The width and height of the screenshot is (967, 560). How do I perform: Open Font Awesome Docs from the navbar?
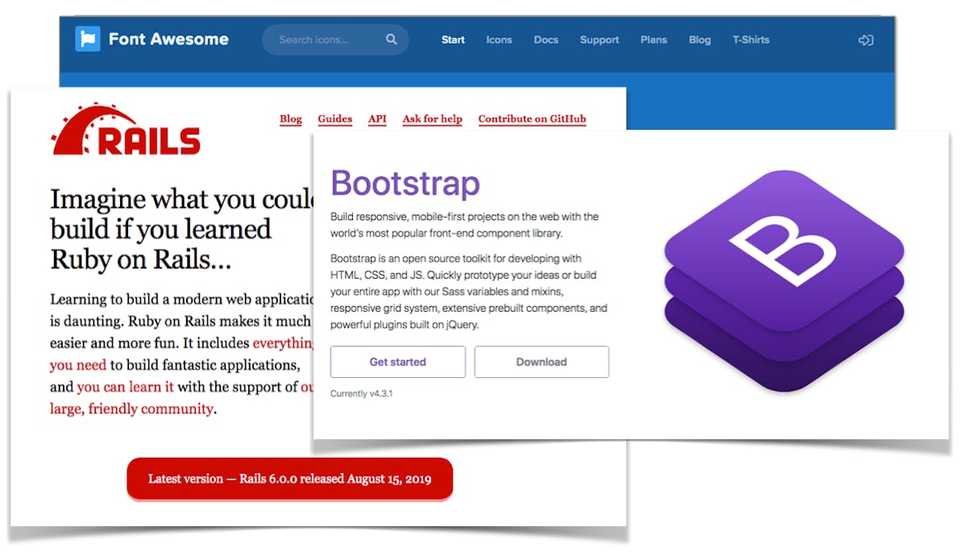pos(546,39)
